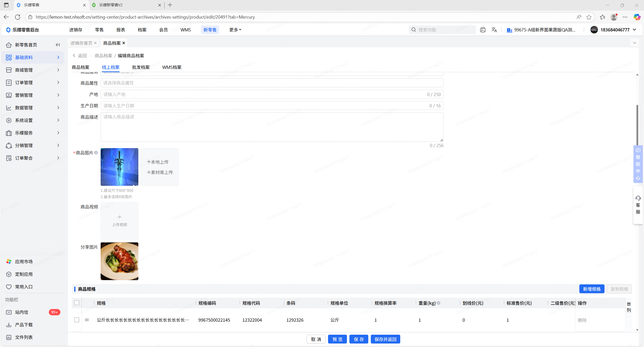Click help icon beside 商品图片 label

click(x=96, y=153)
